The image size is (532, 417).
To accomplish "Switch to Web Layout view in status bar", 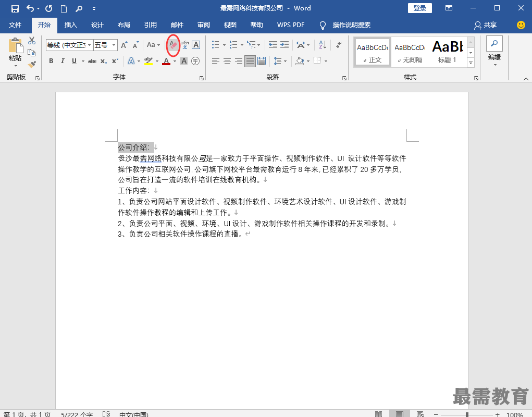I will click(x=420, y=414).
